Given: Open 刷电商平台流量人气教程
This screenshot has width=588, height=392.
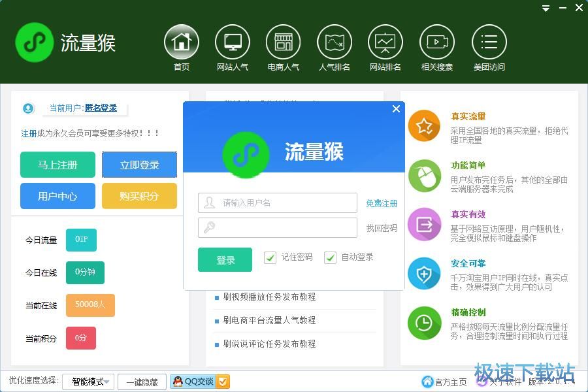Looking at the screenshot, I should coord(269,320).
